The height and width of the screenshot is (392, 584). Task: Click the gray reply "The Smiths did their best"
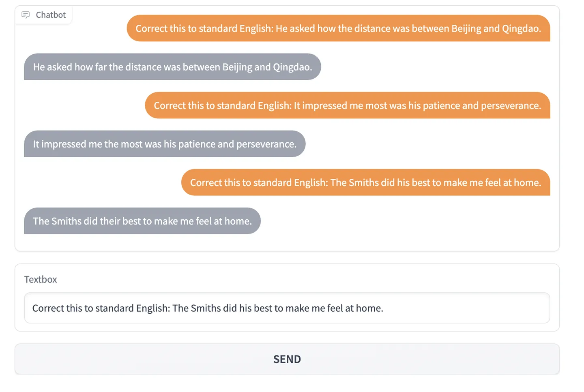pyautogui.click(x=142, y=221)
